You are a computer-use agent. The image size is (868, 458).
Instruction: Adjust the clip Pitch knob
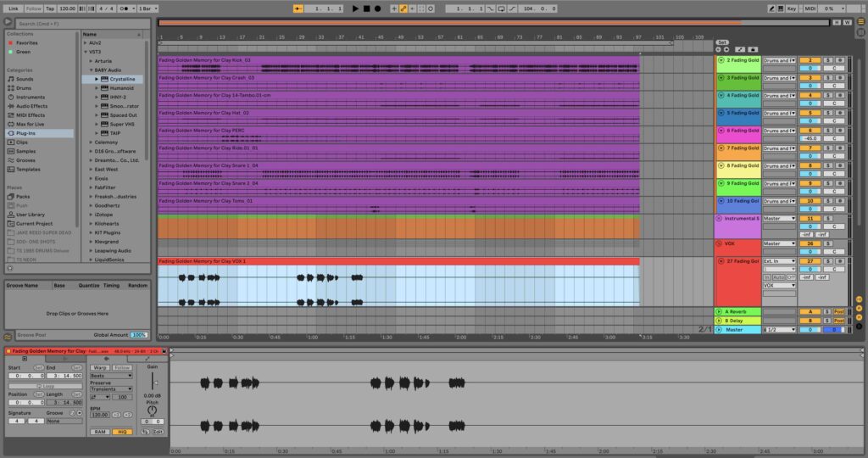pyautogui.click(x=153, y=411)
